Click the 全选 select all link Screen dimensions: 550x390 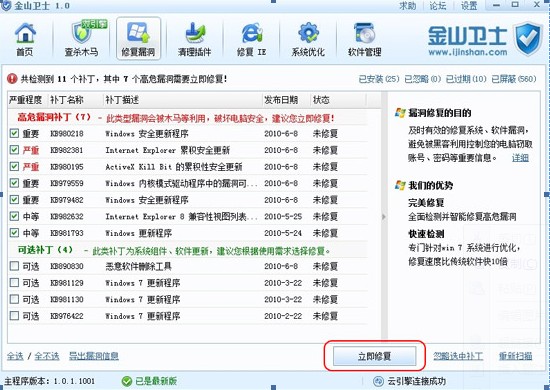click(15, 356)
